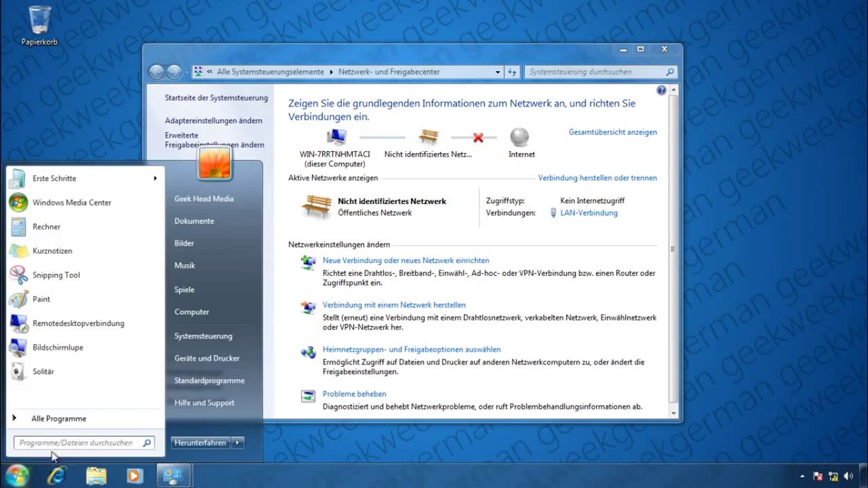Click the volume speaker tray icon
Screen dimensions: 868x488
848,476
